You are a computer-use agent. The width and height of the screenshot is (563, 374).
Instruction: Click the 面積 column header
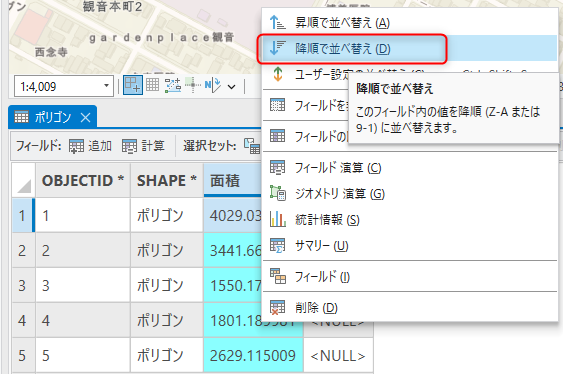click(233, 180)
